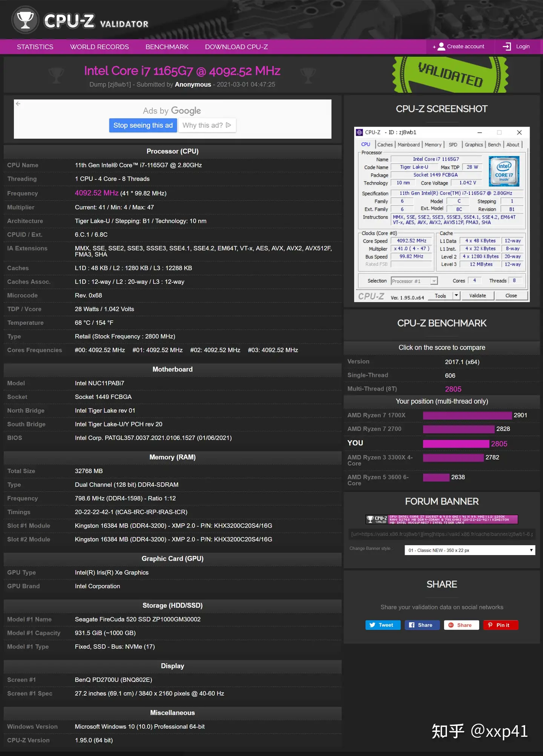Click the Facebook Share button

point(422,625)
